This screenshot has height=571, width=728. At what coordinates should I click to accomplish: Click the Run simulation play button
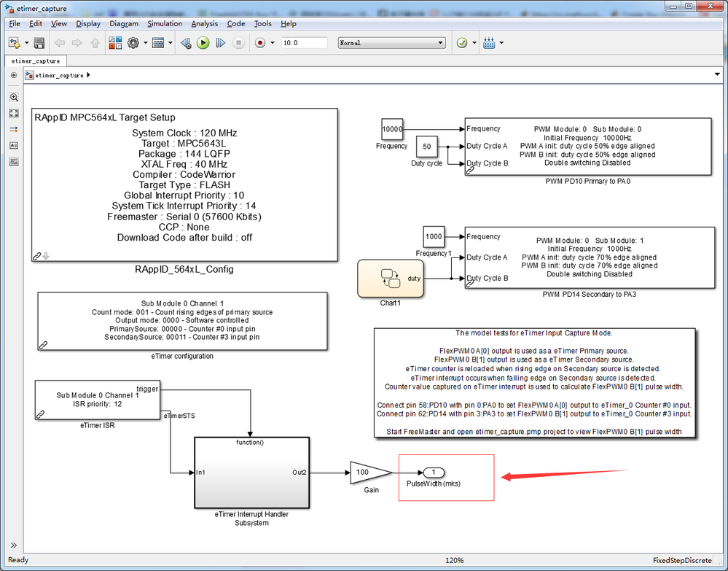pyautogui.click(x=203, y=43)
